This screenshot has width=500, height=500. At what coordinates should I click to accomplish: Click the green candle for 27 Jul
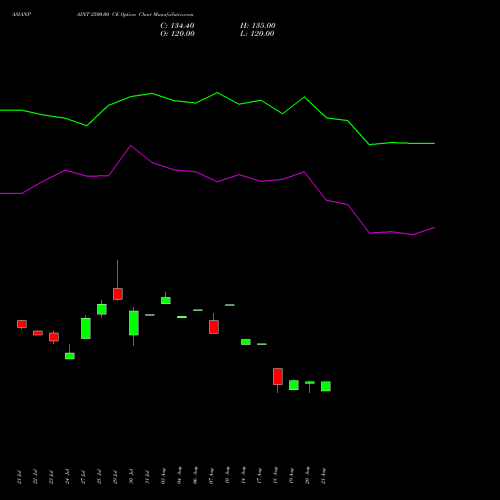[x=86, y=328]
